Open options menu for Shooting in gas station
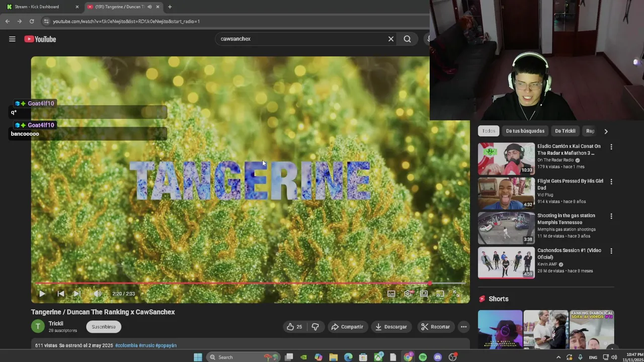 click(x=611, y=216)
